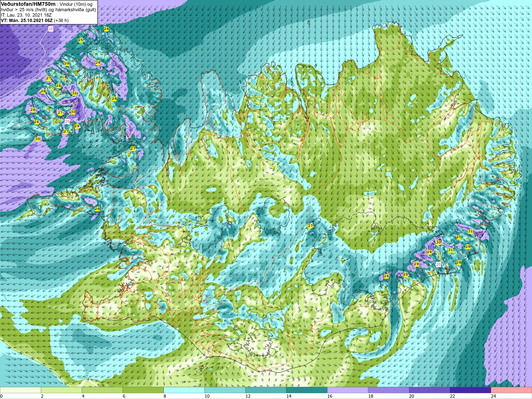Click the legend scale label "2"
Screen dimensions: 532x399
[42, 396]
